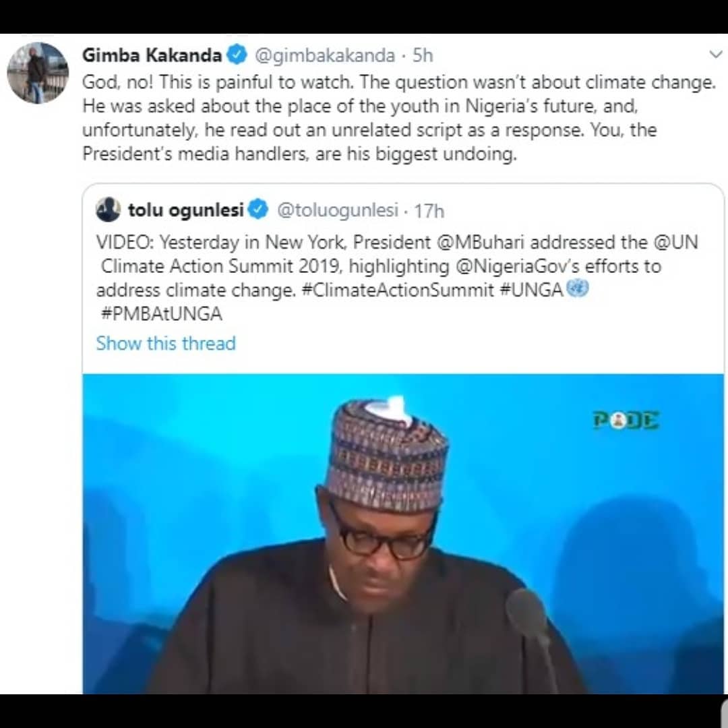Open the Gimba Kakanda display name

coord(152,55)
